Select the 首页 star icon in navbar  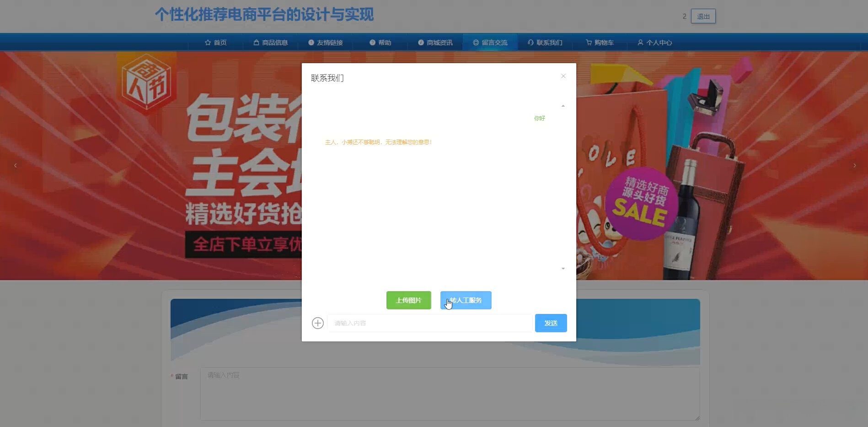(x=208, y=42)
